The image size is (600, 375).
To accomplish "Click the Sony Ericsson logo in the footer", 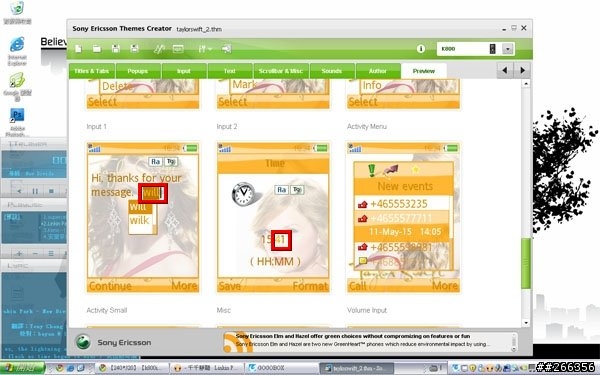I will 83,342.
